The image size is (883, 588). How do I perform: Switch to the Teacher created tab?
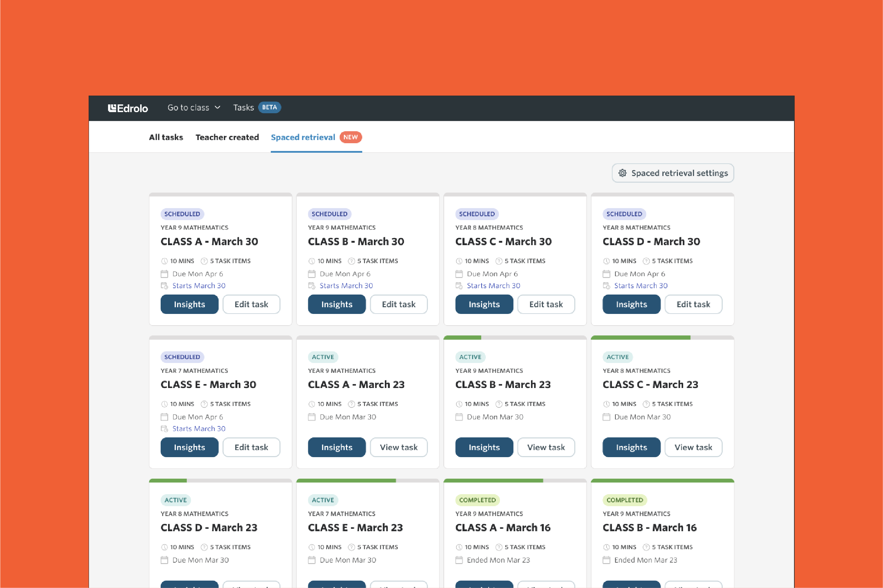tap(227, 137)
